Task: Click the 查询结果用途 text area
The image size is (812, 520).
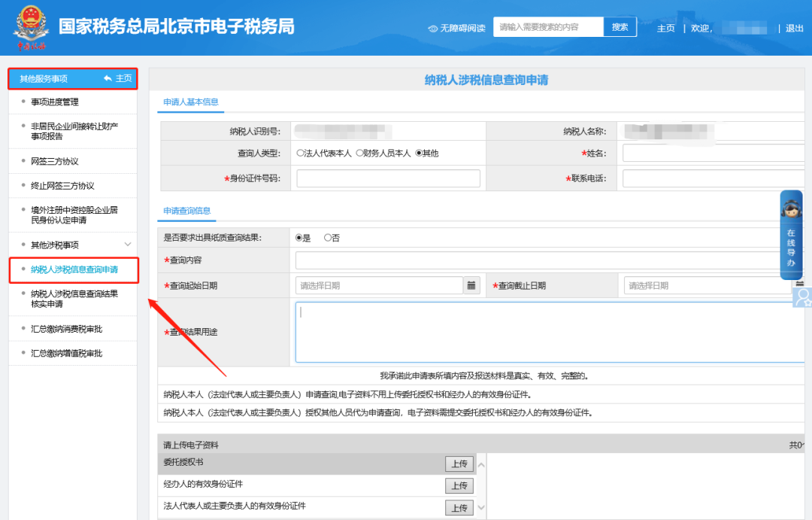Action: 551,333
